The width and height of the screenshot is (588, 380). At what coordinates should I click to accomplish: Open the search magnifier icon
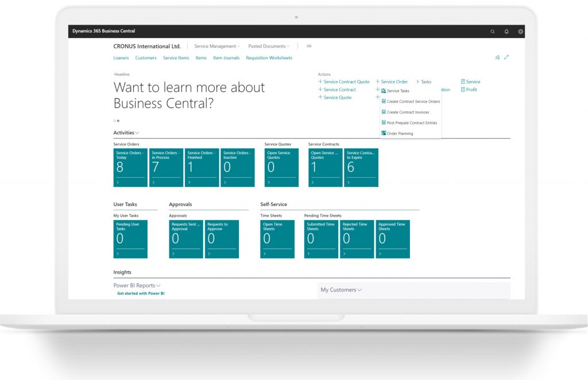click(492, 32)
